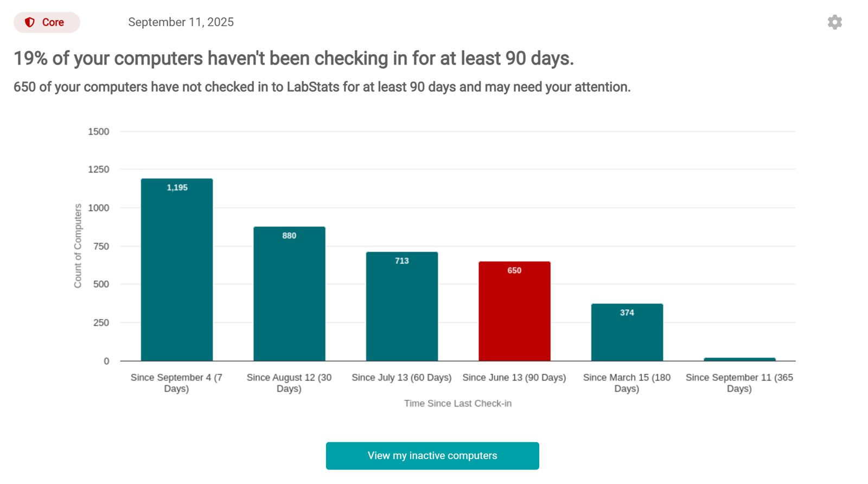Click the Core badge label
Viewport: 868px width, 484px height.
point(53,22)
